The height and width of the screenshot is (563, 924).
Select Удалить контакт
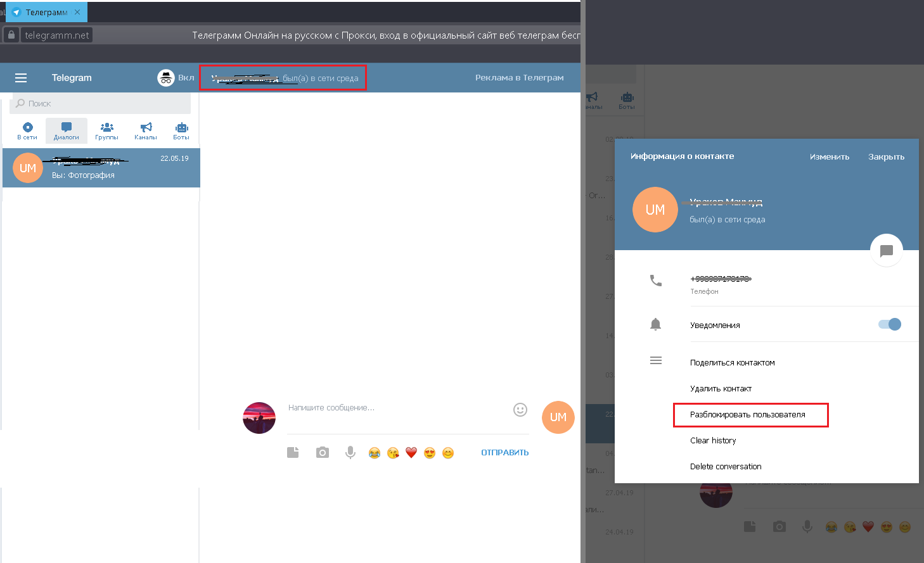(x=721, y=389)
